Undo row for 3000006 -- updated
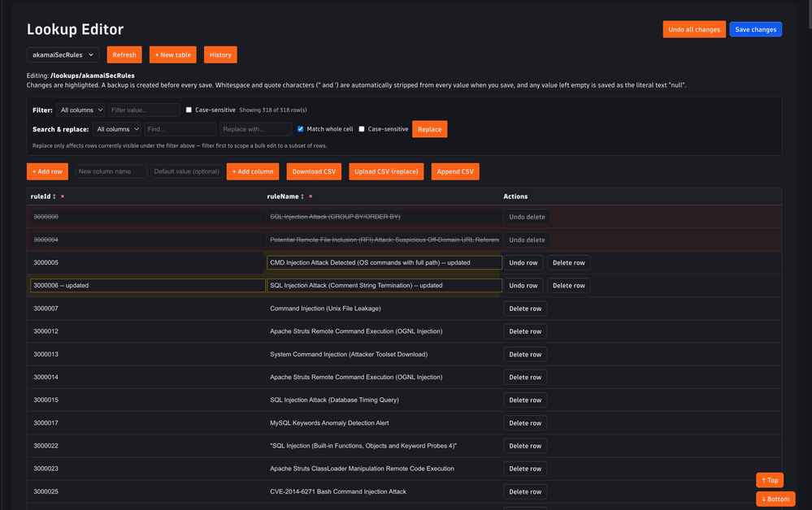Screen dimensions: 812x510 [x=523, y=286]
